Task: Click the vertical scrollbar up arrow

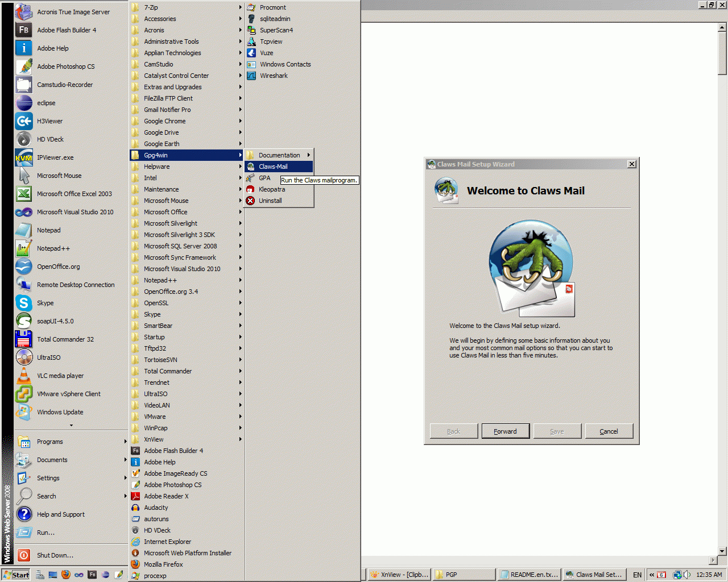Action: click(722, 27)
